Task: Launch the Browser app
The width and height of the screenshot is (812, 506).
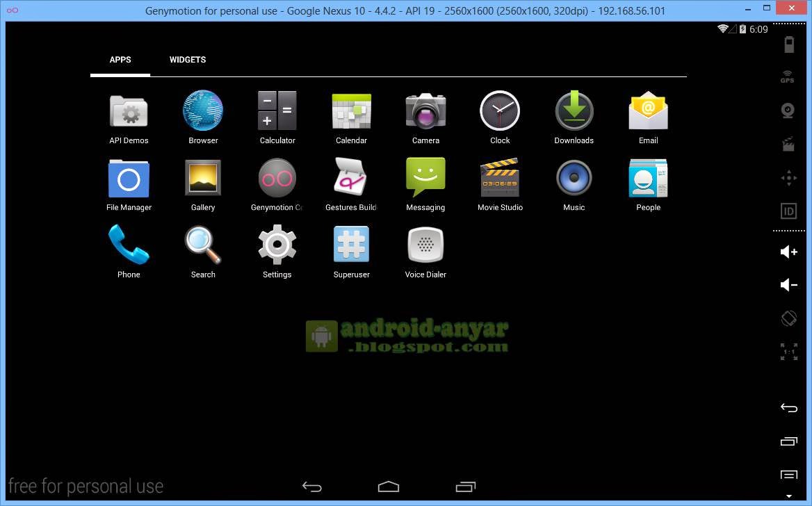Action: pos(203,117)
